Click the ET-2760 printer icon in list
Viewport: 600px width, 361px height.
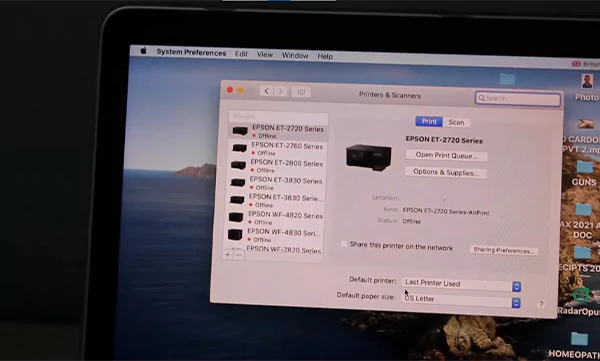[x=239, y=148]
